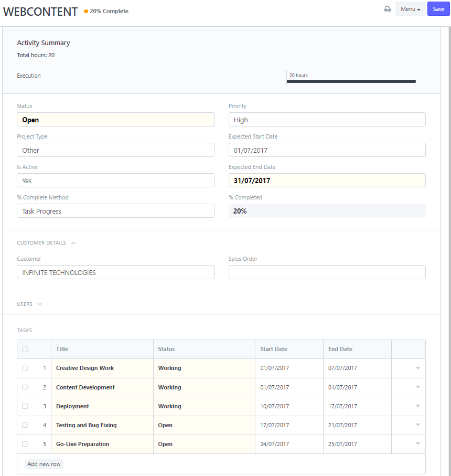
Task: Click the Deployment row edit arrow
Action: (417, 406)
